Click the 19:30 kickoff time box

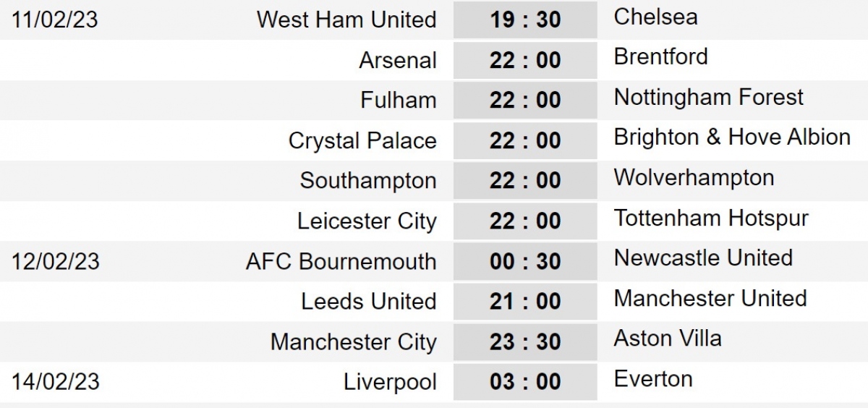coord(525,20)
